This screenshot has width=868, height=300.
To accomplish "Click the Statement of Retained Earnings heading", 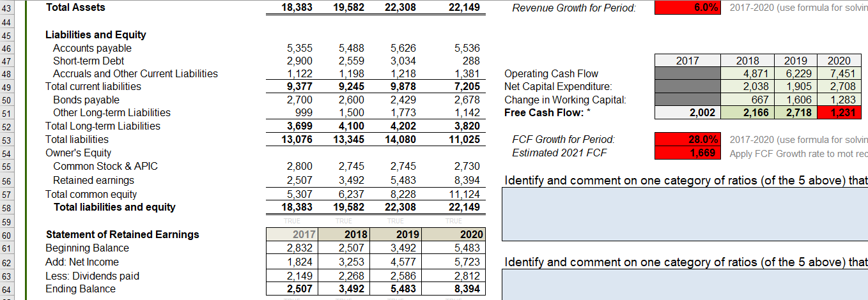I will pos(122,234).
